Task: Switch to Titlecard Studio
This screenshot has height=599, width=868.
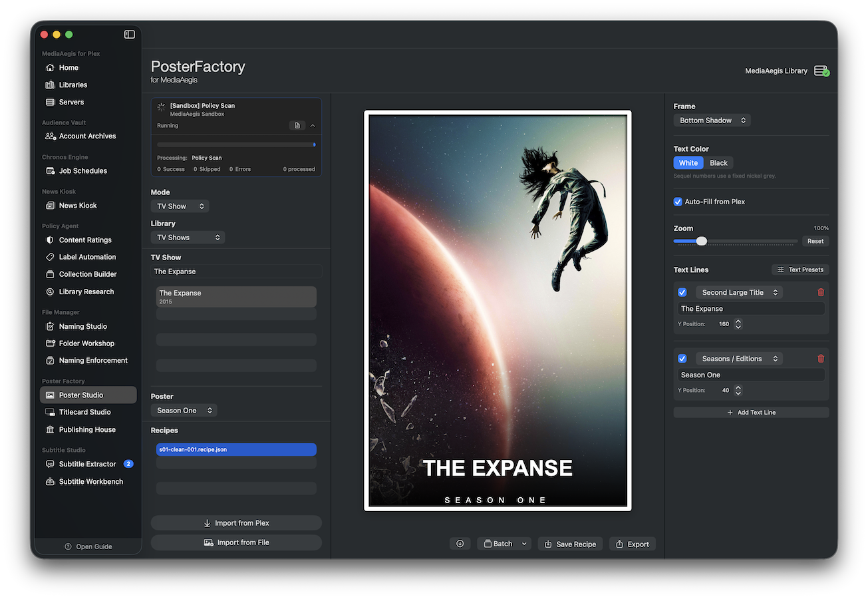Action: pos(88,413)
